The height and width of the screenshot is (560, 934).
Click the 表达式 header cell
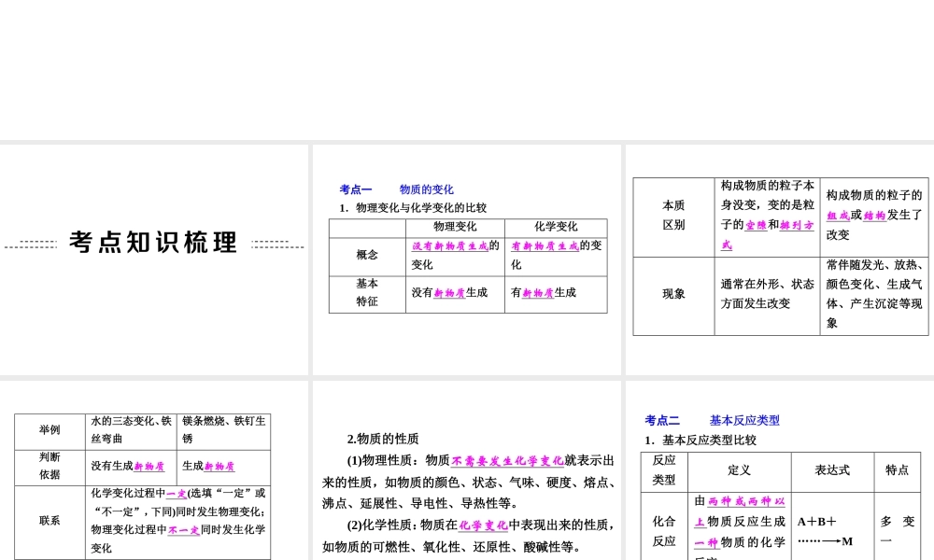(833, 471)
